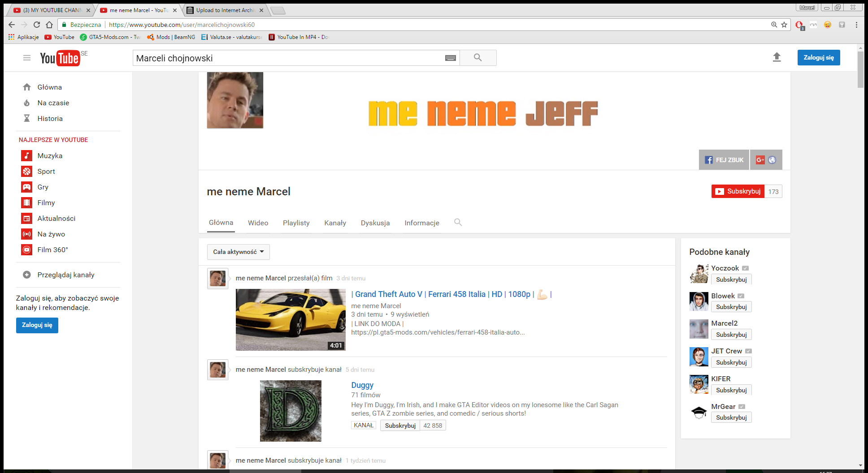Click the upload arrow icon
The height and width of the screenshot is (473, 868).
(x=777, y=57)
